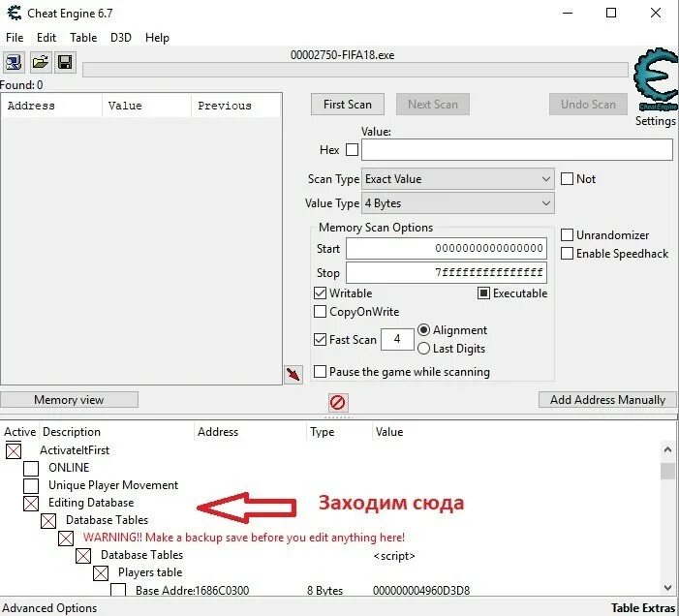
Task: Toggle the Hex checkbox
Action: 352,150
